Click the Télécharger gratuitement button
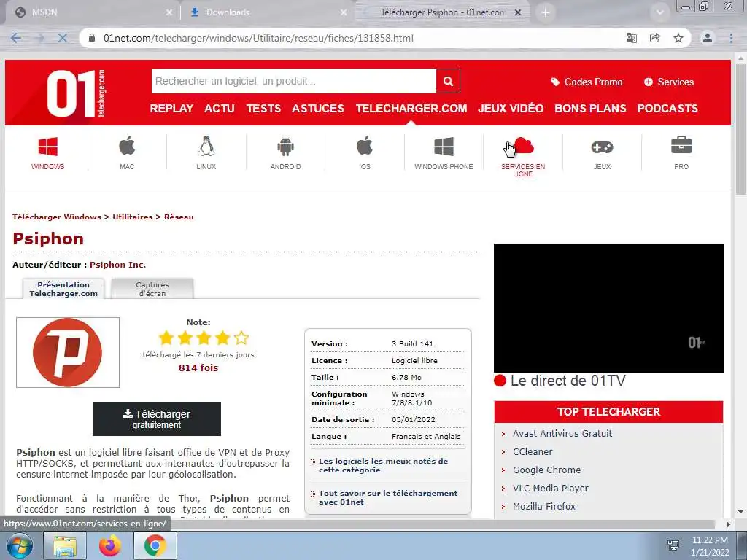 click(x=157, y=419)
